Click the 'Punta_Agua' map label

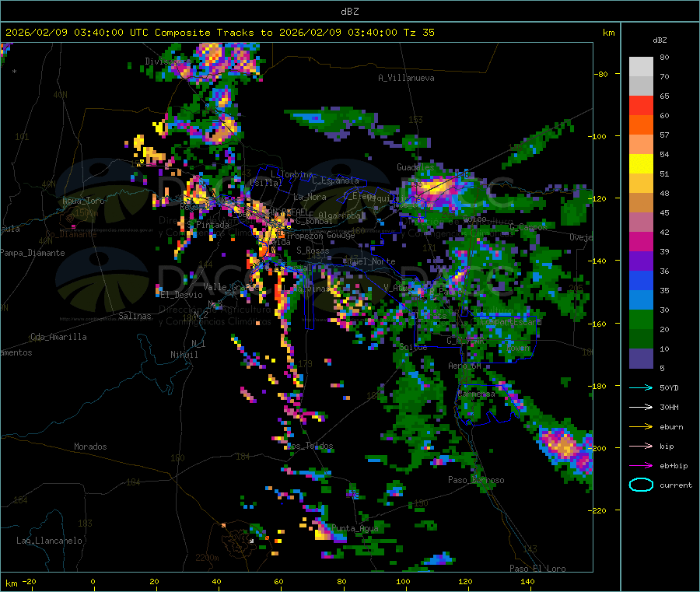click(355, 528)
